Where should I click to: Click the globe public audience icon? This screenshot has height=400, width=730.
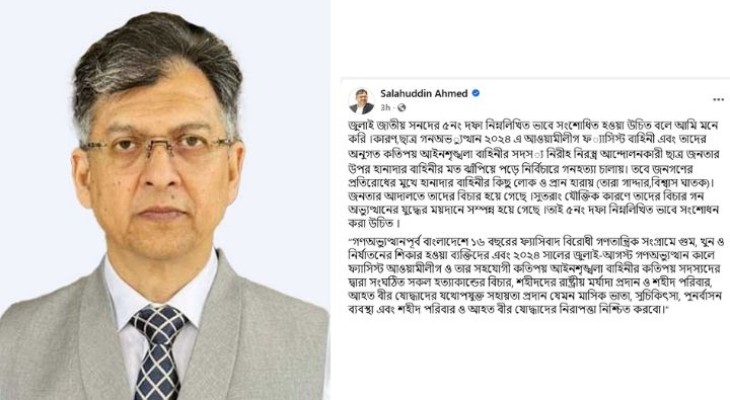point(401,108)
